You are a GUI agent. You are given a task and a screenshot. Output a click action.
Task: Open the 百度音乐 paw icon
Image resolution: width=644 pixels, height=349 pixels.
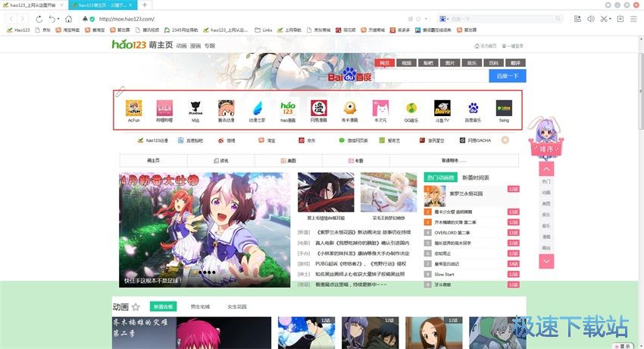473,108
